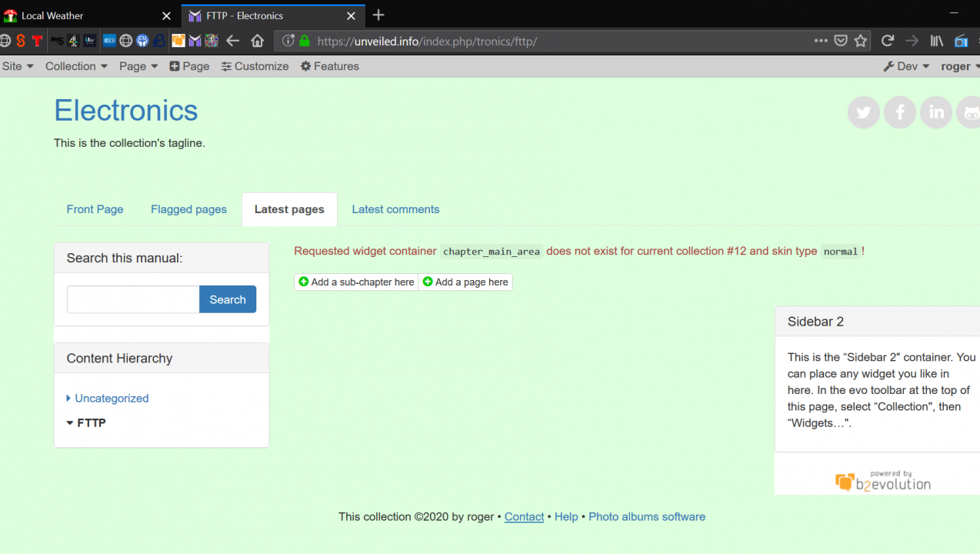Viewport: 980px width, 554px height.
Task: Select the Sidebar 2 heading text
Action: (x=815, y=322)
